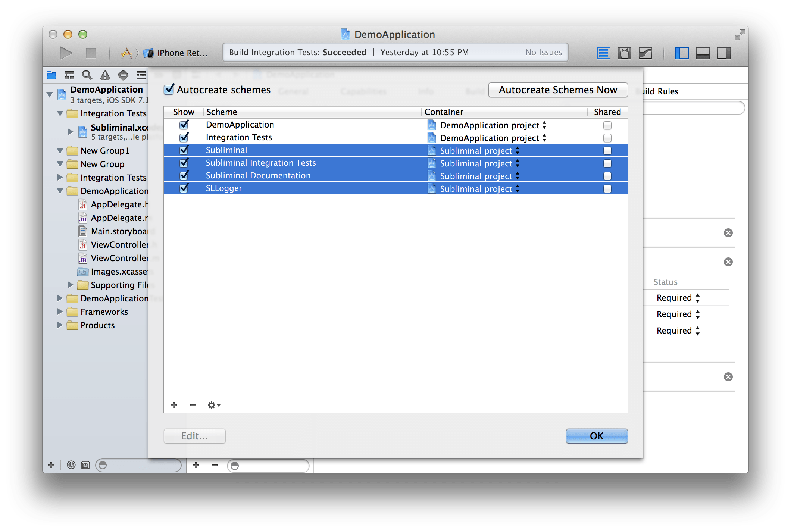The height and width of the screenshot is (532, 791).
Task: Expand the Frameworks folder
Action: (x=60, y=312)
